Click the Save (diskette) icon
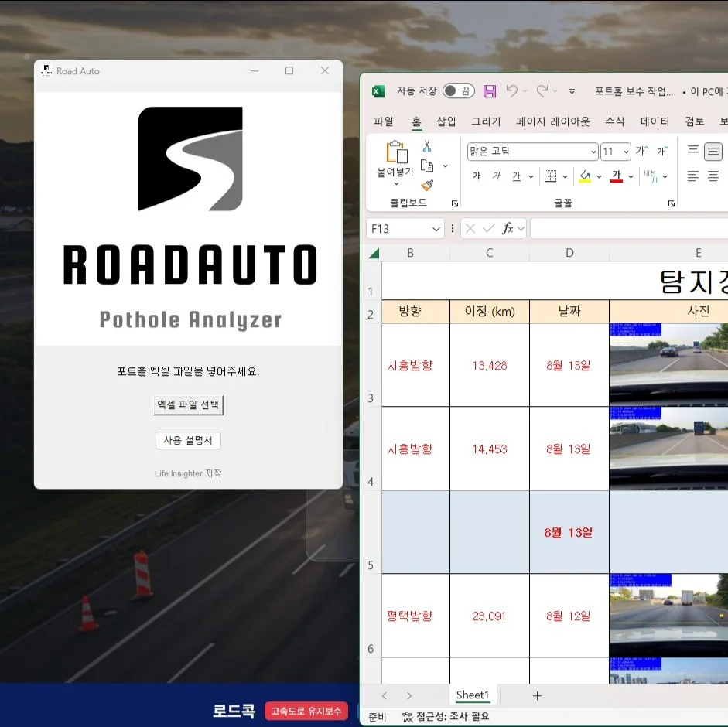The height and width of the screenshot is (727, 728). [x=489, y=91]
